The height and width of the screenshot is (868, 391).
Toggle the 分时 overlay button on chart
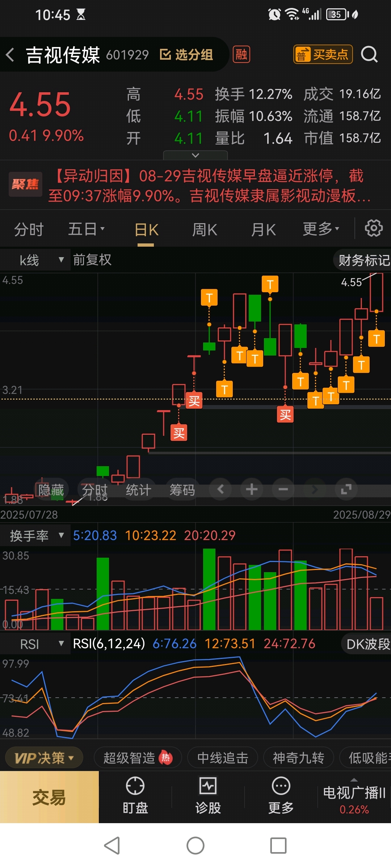pos(95,490)
